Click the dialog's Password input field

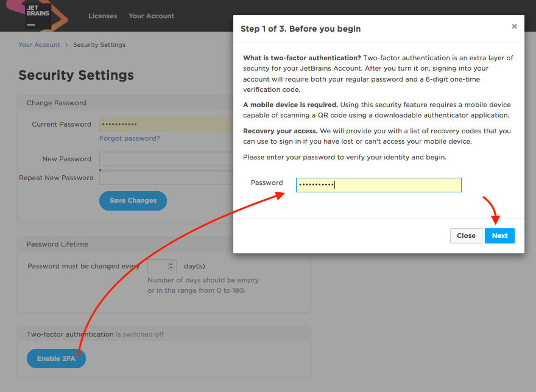click(x=378, y=185)
